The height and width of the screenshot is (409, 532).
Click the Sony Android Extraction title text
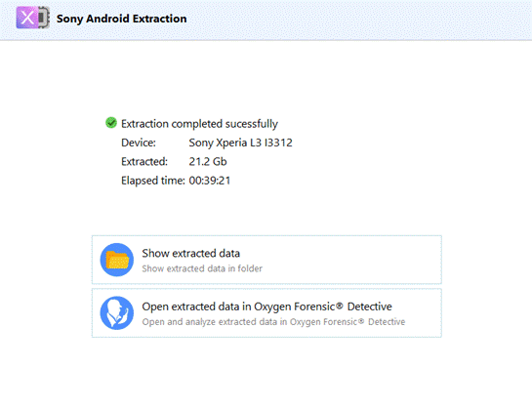pyautogui.click(x=121, y=19)
